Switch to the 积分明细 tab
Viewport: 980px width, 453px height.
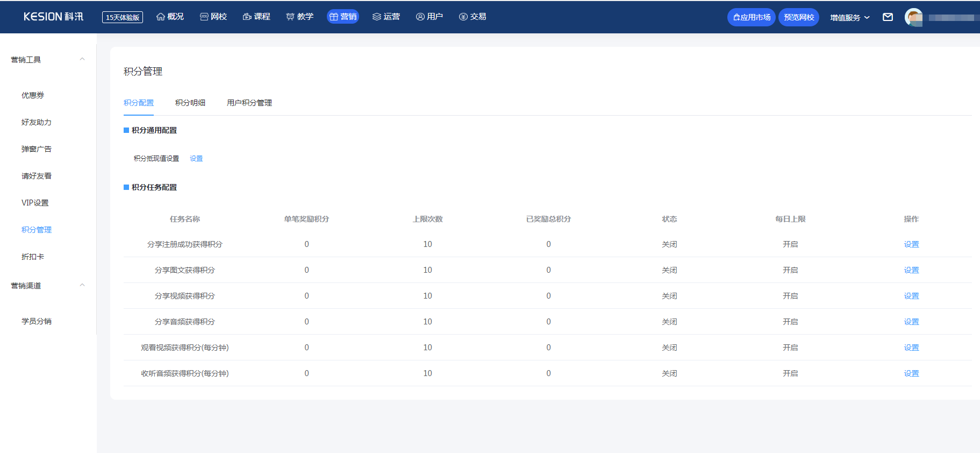[x=190, y=103]
